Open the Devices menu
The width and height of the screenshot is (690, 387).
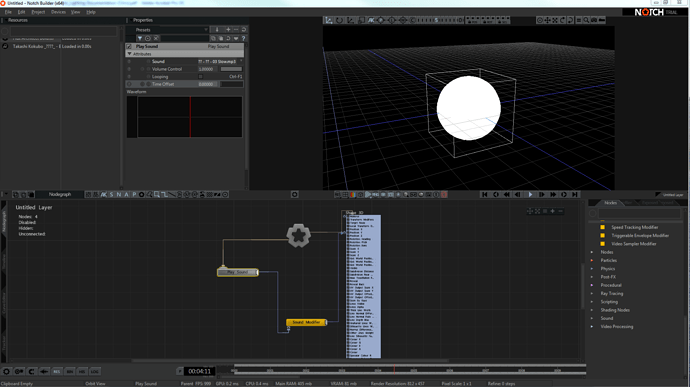pyautogui.click(x=58, y=12)
